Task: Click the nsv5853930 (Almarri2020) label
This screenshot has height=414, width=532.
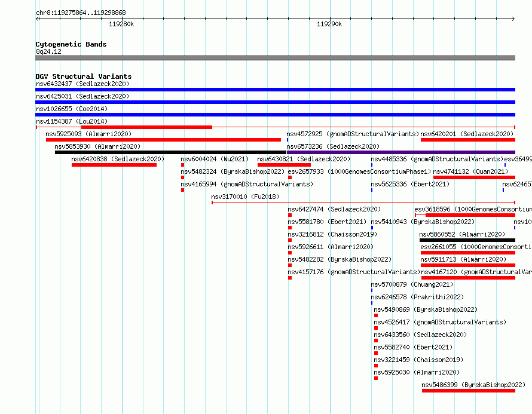Action: coord(97,146)
